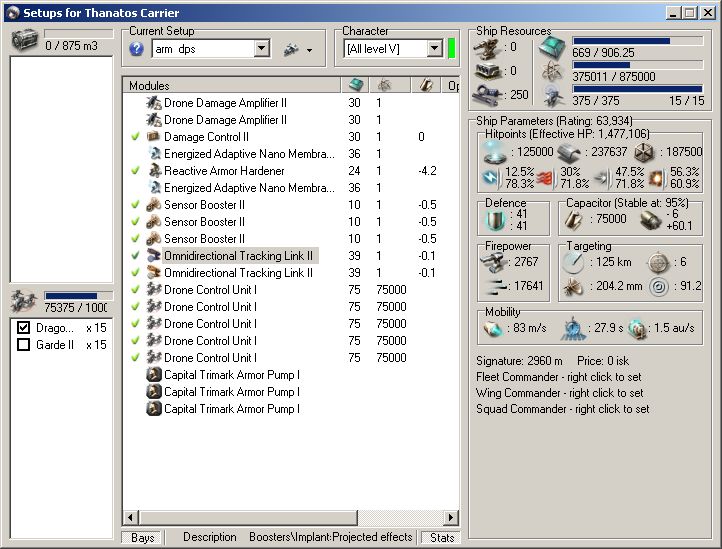The width and height of the screenshot is (722, 549).
Task: Click the max locked targets icon beside 6
Action: tap(658, 263)
